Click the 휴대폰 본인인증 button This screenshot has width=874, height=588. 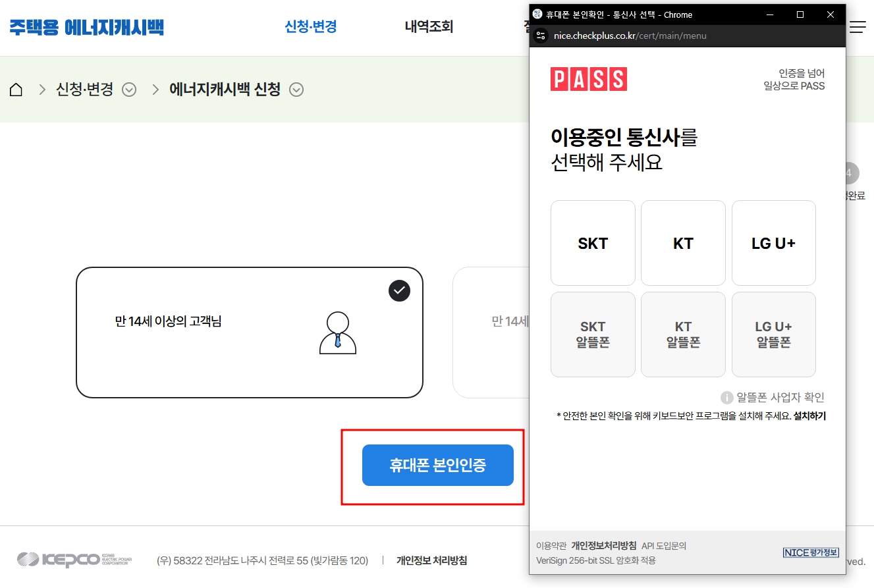[x=438, y=466]
